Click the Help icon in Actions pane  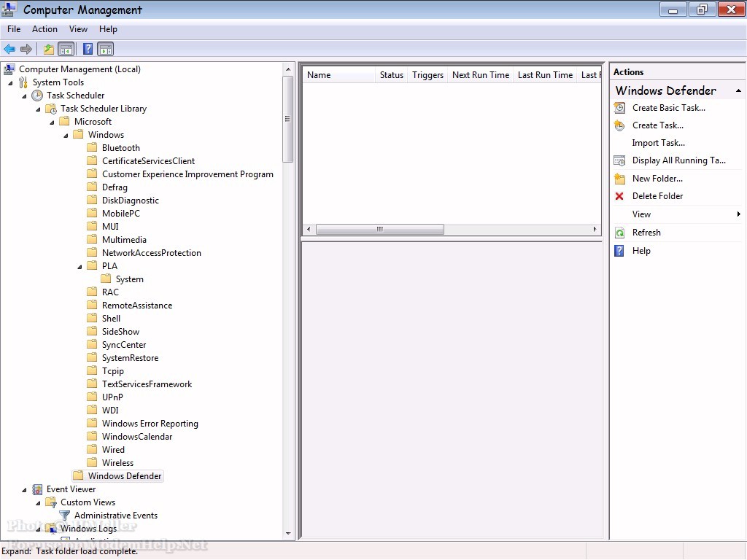click(x=619, y=251)
